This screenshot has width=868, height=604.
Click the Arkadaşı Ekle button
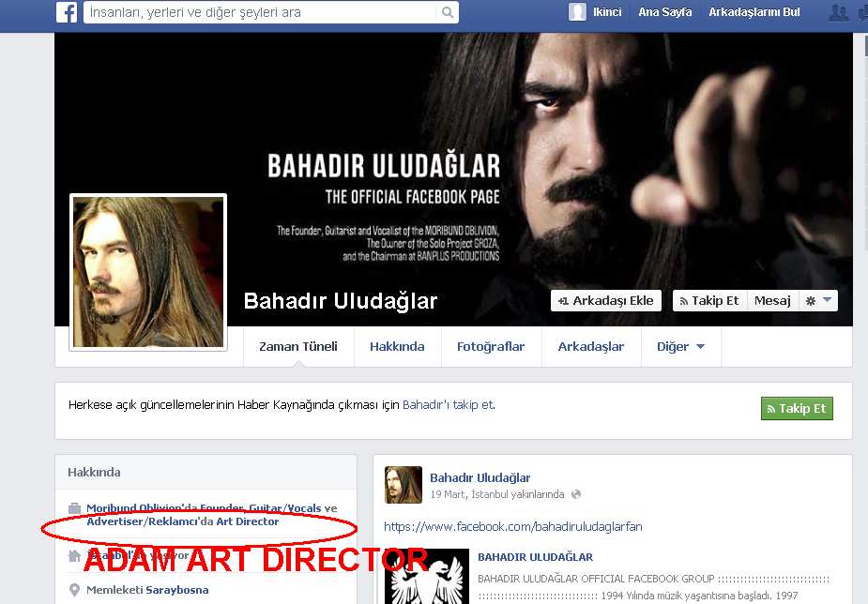point(605,301)
